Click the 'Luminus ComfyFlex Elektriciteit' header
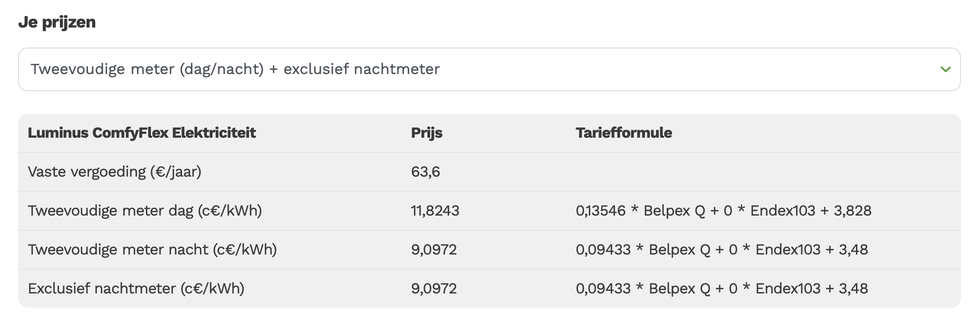This screenshot has height=321, width=980. [x=142, y=133]
